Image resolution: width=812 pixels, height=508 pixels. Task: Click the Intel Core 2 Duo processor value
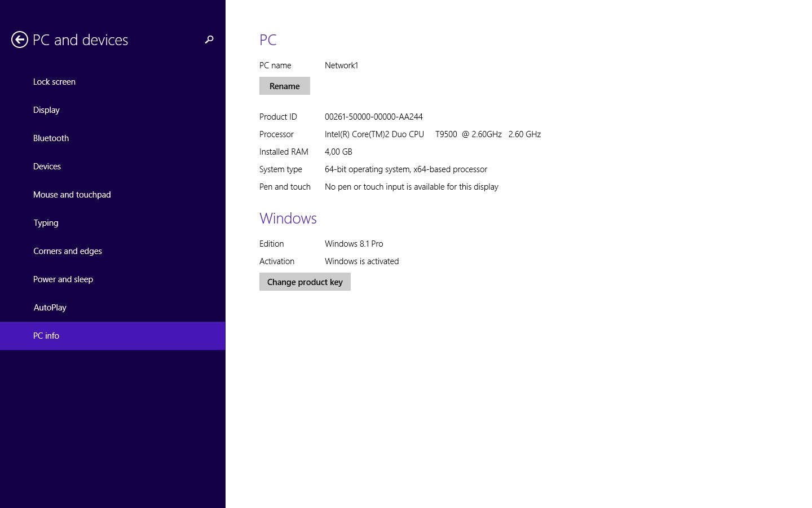coord(433,134)
